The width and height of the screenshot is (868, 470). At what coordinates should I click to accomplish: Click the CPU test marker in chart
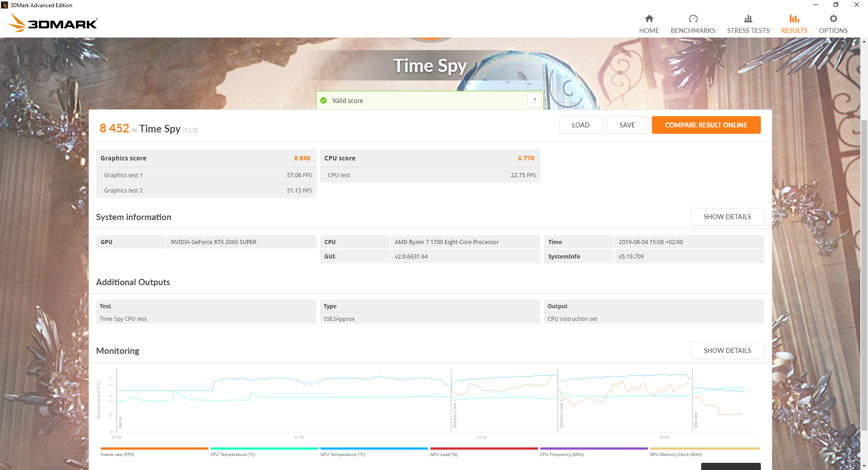tap(696, 420)
